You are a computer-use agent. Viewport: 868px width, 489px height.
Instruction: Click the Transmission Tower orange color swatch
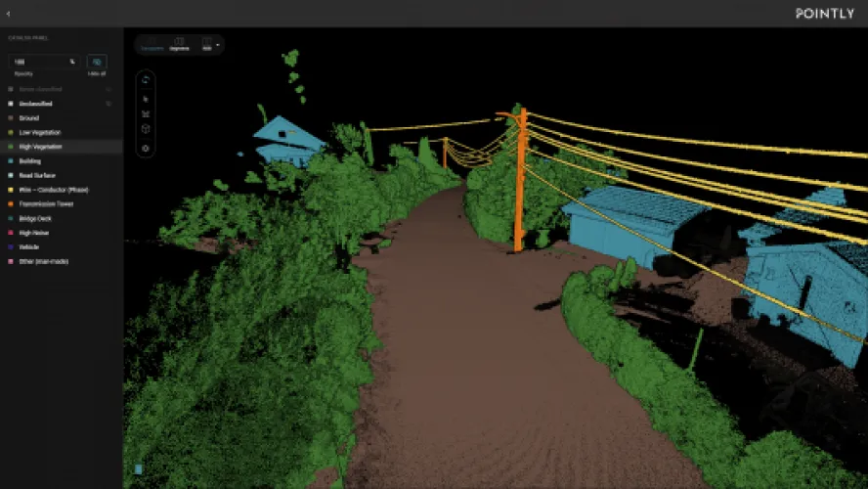[11, 204]
